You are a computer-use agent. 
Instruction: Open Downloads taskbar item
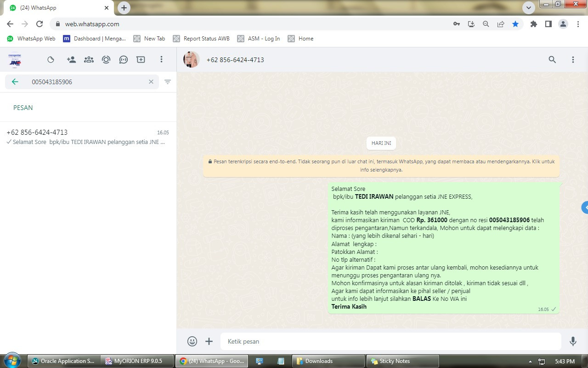(x=328, y=361)
